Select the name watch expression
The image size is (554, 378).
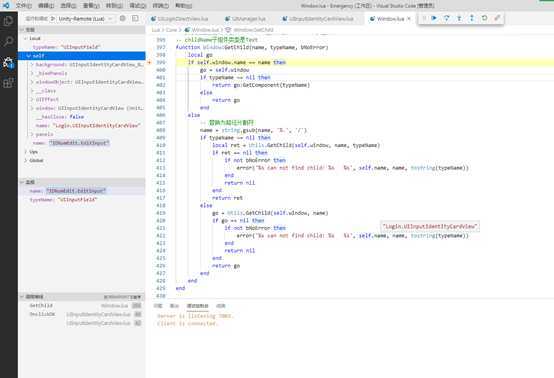[x=82, y=191]
